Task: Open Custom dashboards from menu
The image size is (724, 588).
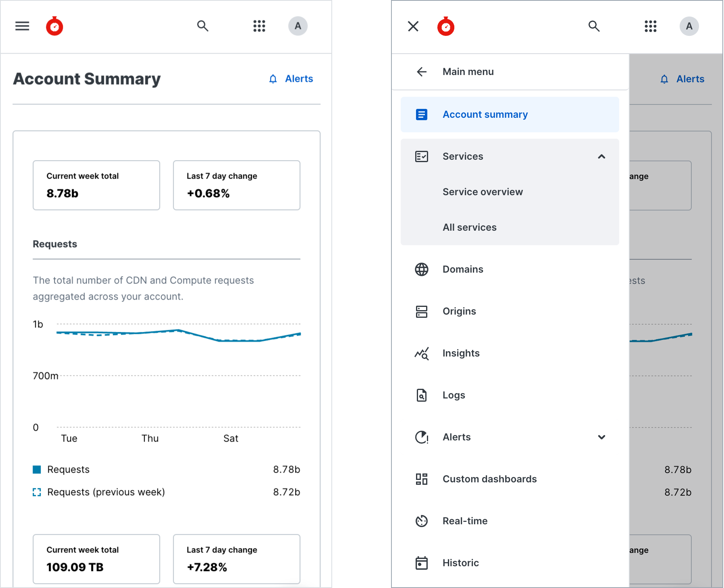Action: pyautogui.click(x=489, y=479)
